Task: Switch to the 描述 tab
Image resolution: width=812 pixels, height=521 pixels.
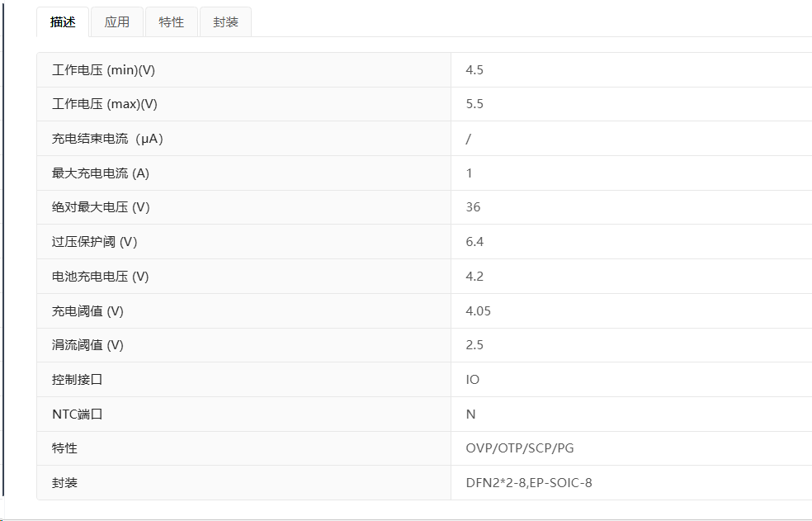Action: (63, 21)
